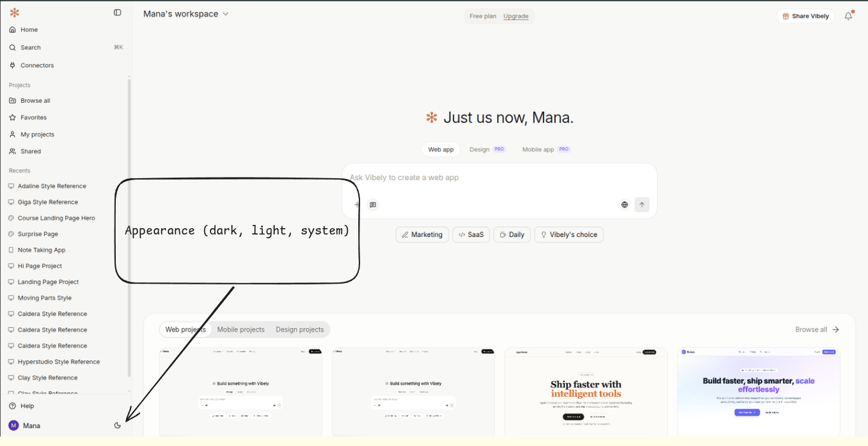Go to Home in the sidebar
Screen dimensions: 868x446
pyautogui.click(x=29, y=30)
